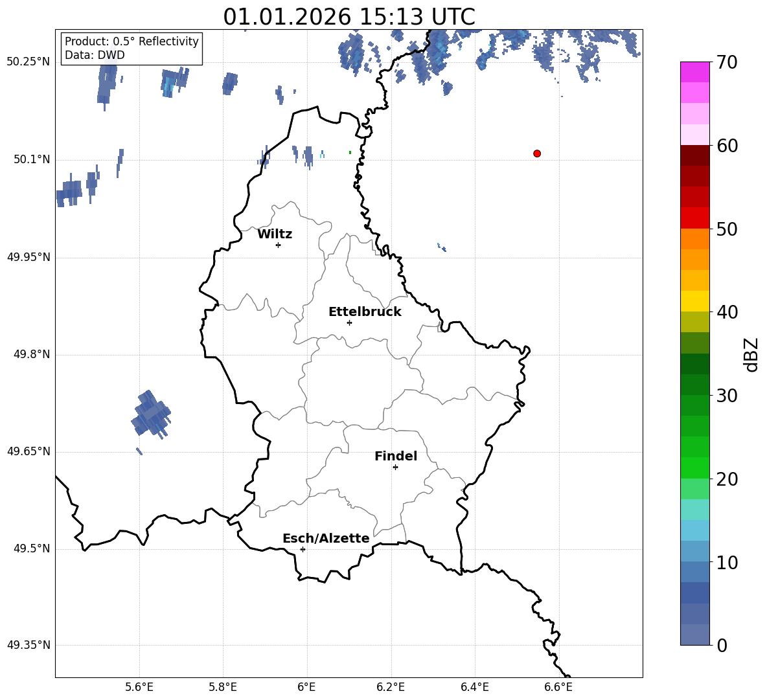Click the 40 value on the colorbar
Image resolution: width=767 pixels, height=700 pixels.
(727, 312)
